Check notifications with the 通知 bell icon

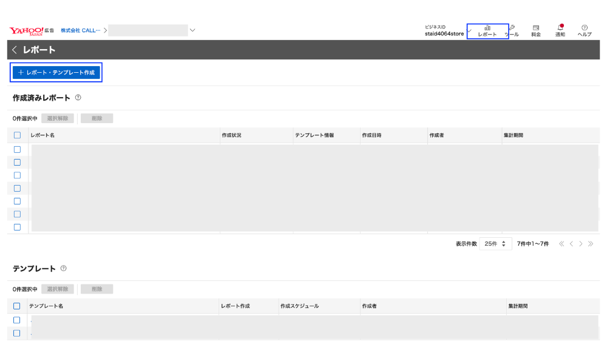[x=560, y=30]
